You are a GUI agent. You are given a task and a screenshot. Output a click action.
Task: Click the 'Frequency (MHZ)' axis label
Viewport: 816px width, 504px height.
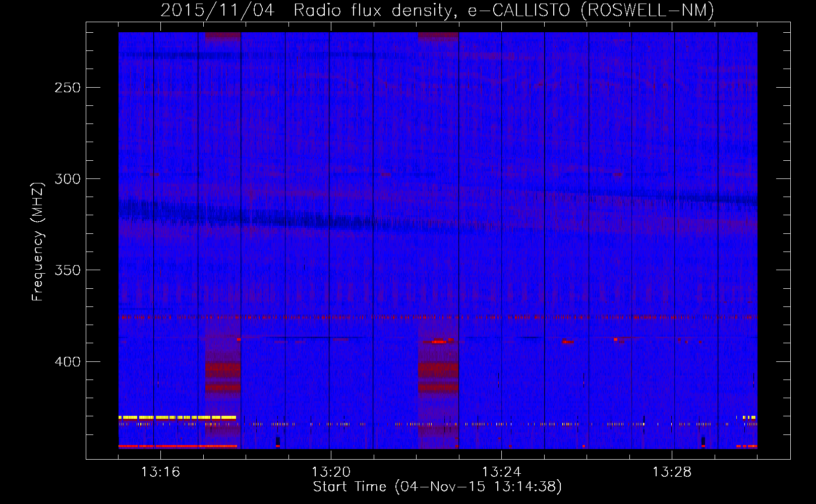point(38,241)
